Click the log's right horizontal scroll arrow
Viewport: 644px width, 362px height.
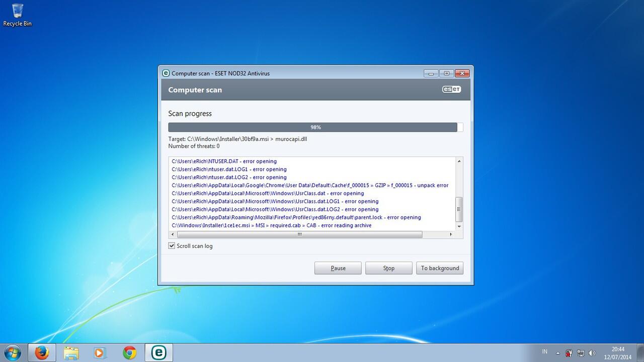(x=451, y=234)
